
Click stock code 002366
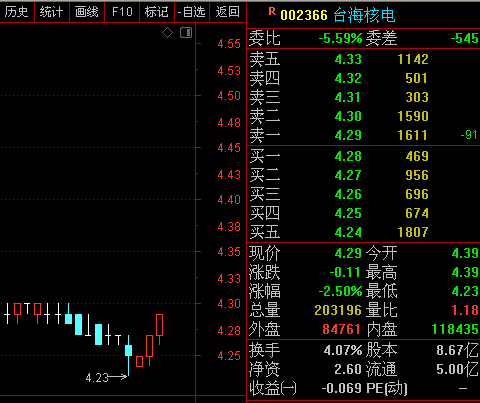(x=304, y=15)
